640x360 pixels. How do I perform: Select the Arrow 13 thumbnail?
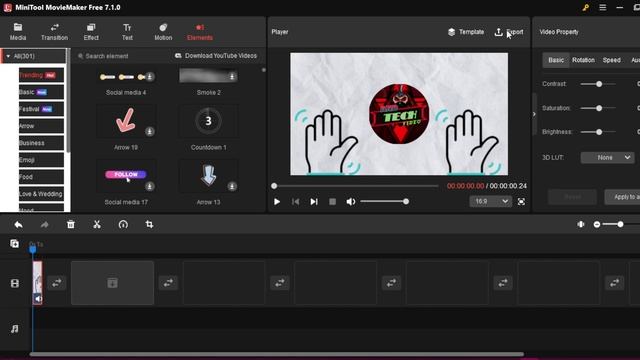point(209,176)
